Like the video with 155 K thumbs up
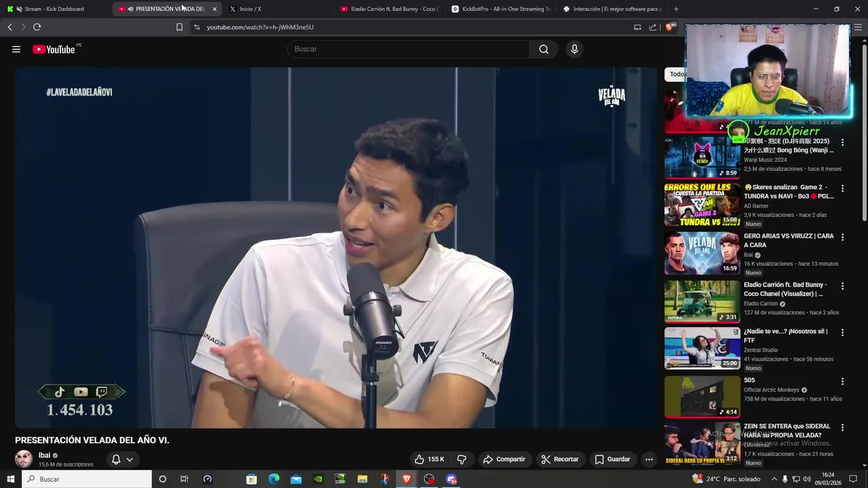The width and height of the screenshot is (868, 488). coord(429,460)
